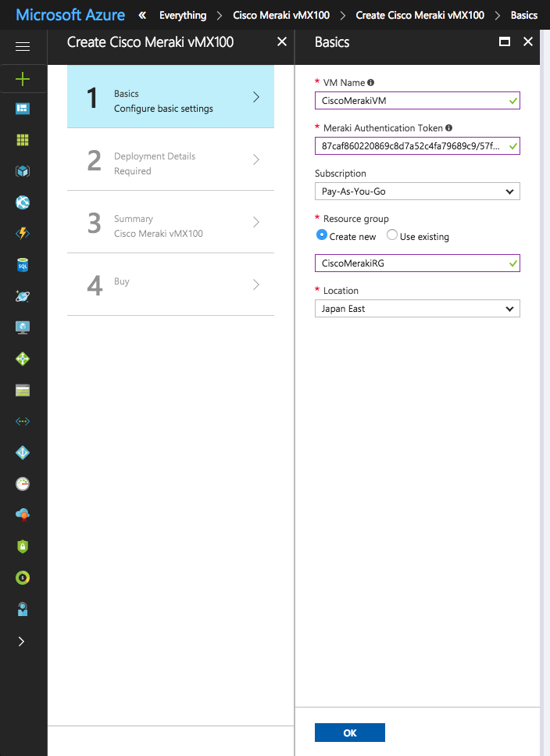Open Resource groups cube icon
The width and height of the screenshot is (550, 756).
click(x=23, y=171)
